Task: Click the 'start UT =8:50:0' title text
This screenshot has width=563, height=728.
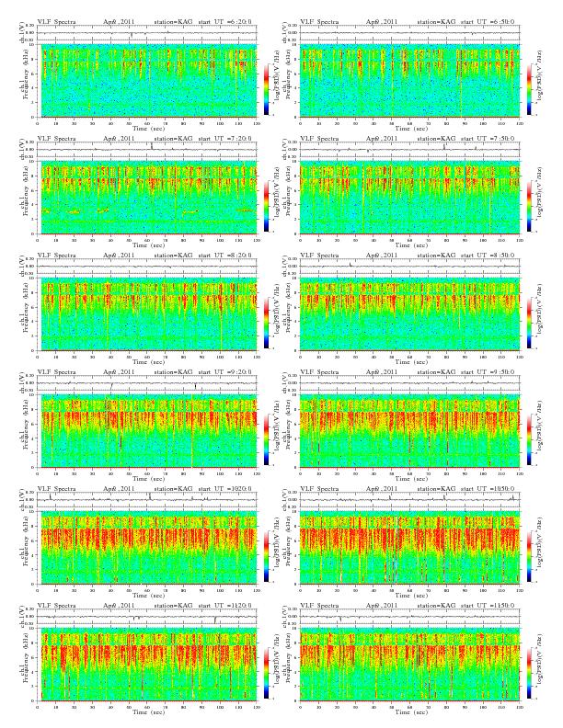Action: tap(488, 255)
